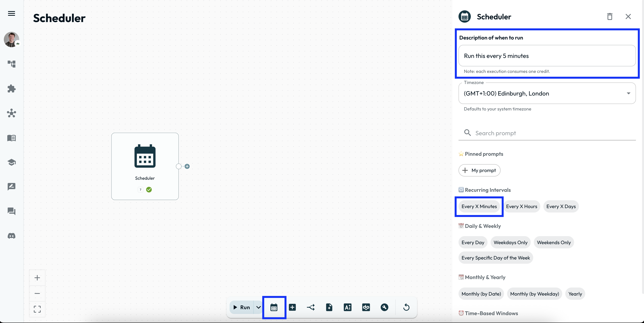This screenshot has width=644, height=323.
Task: Click the 'do' action icon in toolbar
Action: [x=366, y=307]
